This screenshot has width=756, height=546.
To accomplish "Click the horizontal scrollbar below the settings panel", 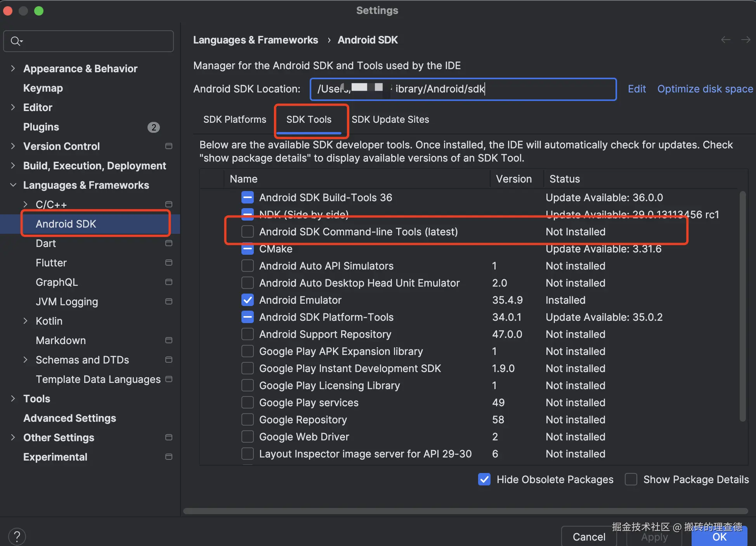I will pyautogui.click(x=465, y=511).
